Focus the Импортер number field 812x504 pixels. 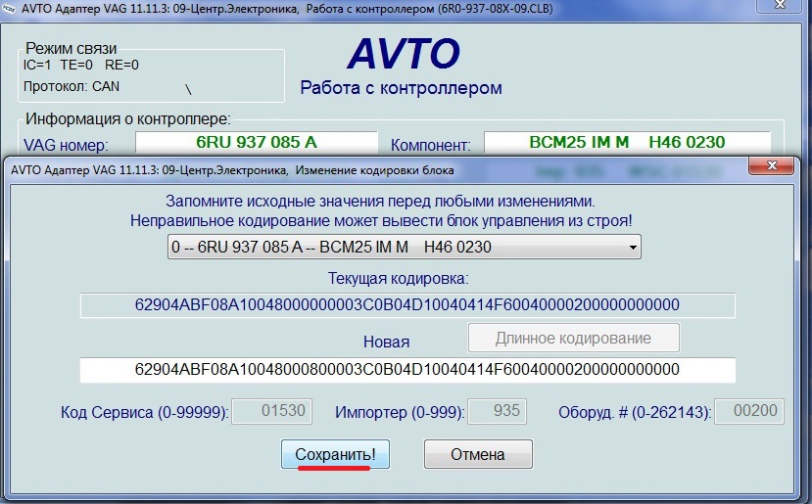497,411
